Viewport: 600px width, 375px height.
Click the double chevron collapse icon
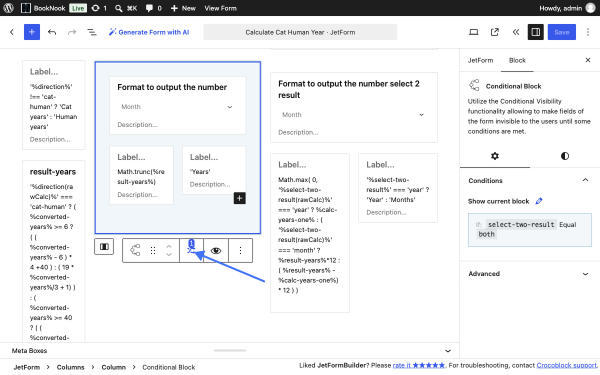[515, 32]
